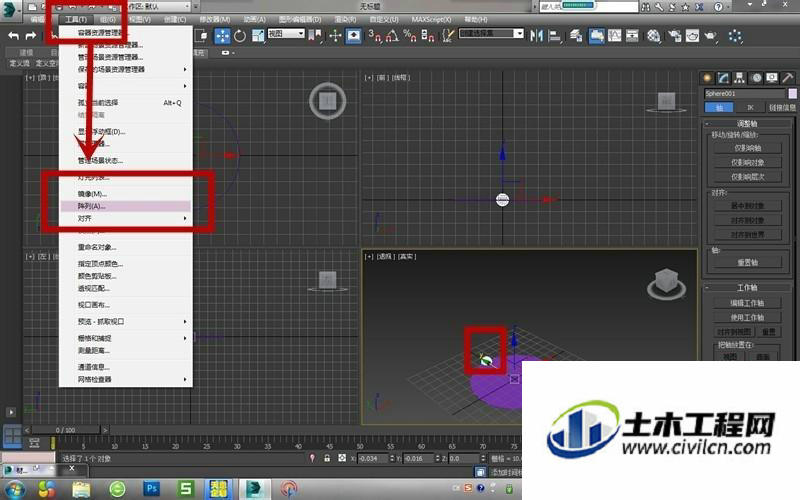Click the Undo arrow in the toolbar
The height and width of the screenshot is (500, 800).
tap(14, 36)
